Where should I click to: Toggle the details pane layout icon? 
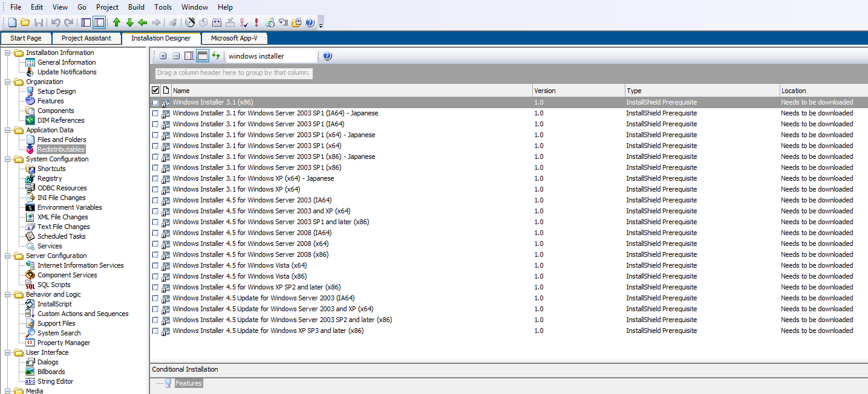(189, 56)
